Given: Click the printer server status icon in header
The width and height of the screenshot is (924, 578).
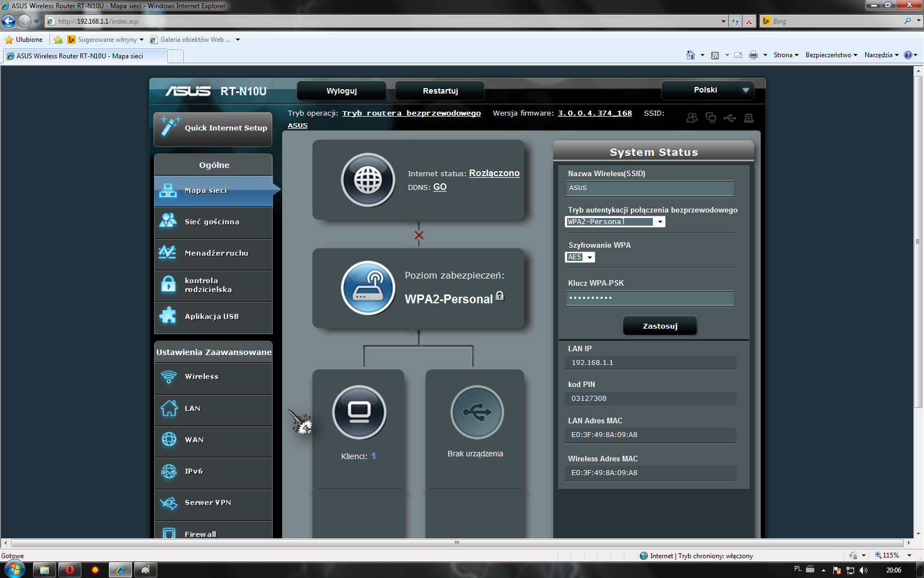Looking at the screenshot, I should pos(749,118).
